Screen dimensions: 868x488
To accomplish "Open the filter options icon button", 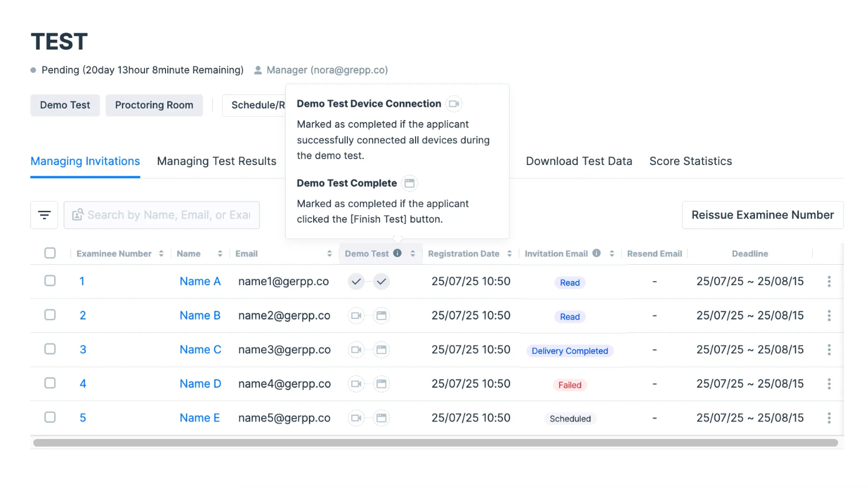I will pyautogui.click(x=44, y=215).
